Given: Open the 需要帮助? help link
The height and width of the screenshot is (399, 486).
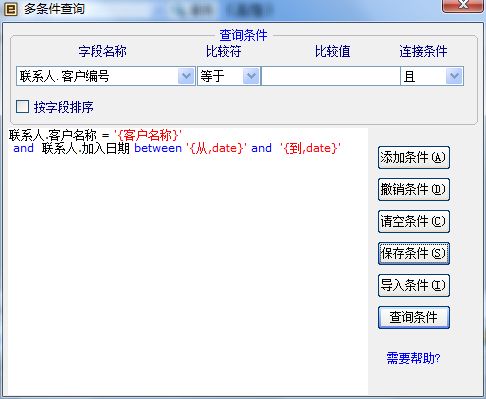Looking at the screenshot, I should pos(413,358).
